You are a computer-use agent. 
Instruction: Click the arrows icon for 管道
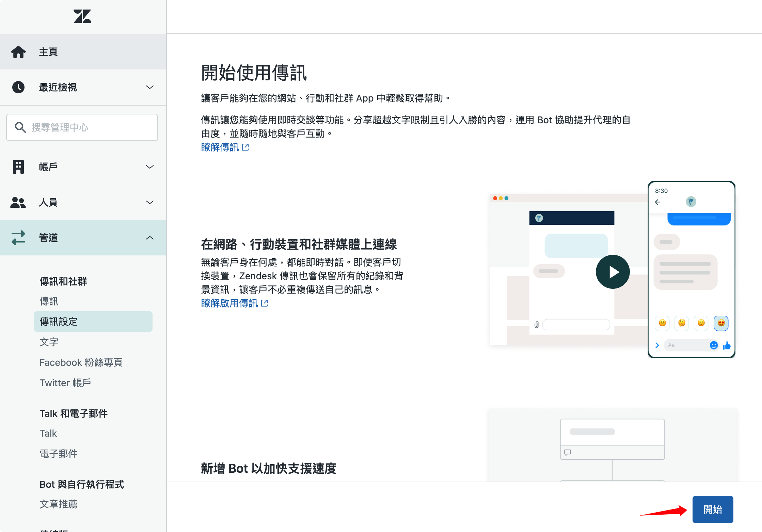point(18,238)
